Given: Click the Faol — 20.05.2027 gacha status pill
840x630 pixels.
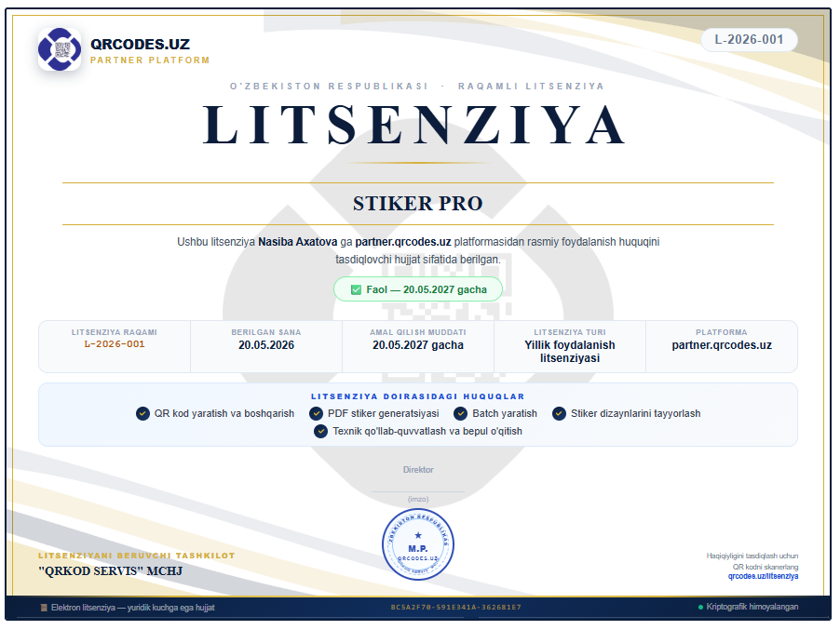Looking at the screenshot, I should (418, 289).
